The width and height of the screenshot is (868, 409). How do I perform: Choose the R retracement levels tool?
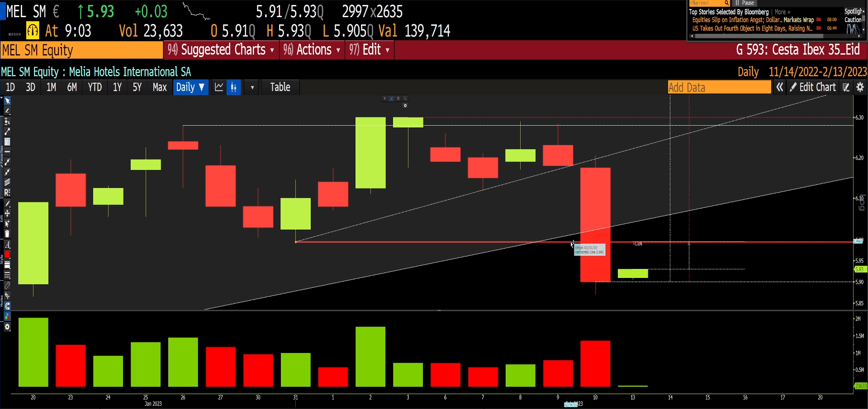pos(7,193)
